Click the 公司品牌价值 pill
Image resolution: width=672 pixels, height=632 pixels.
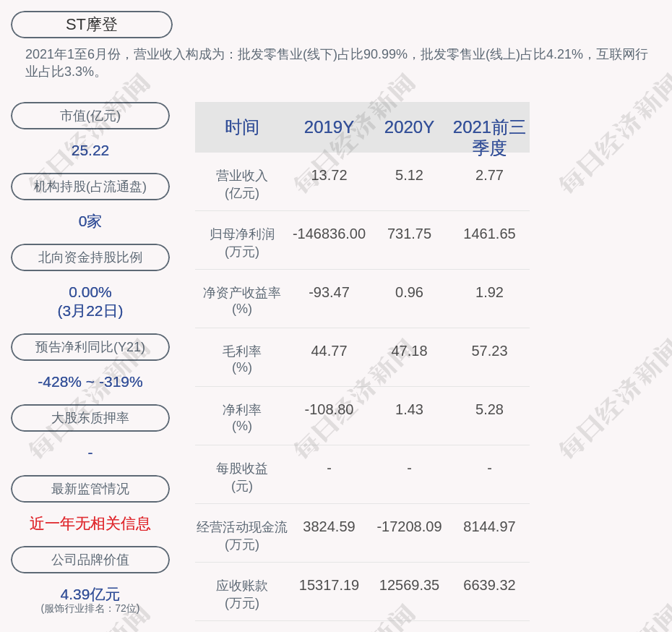[x=90, y=560]
